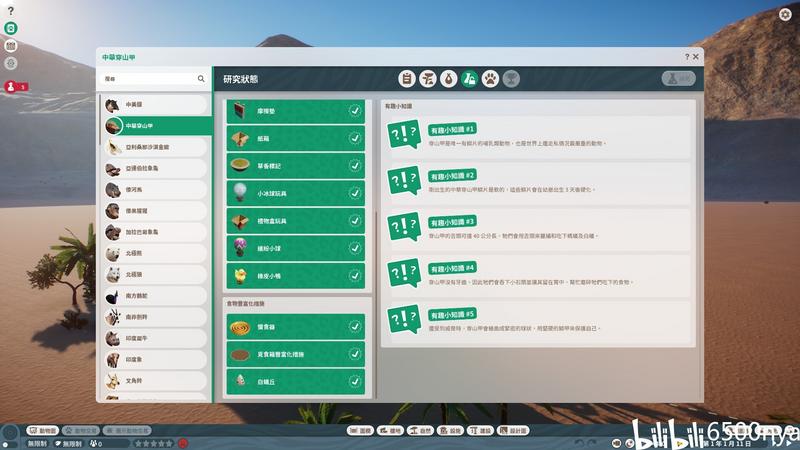Click the checkmark on 摩擦墊 rubbing pad row
The width and height of the screenshot is (800, 450).
coord(355,110)
